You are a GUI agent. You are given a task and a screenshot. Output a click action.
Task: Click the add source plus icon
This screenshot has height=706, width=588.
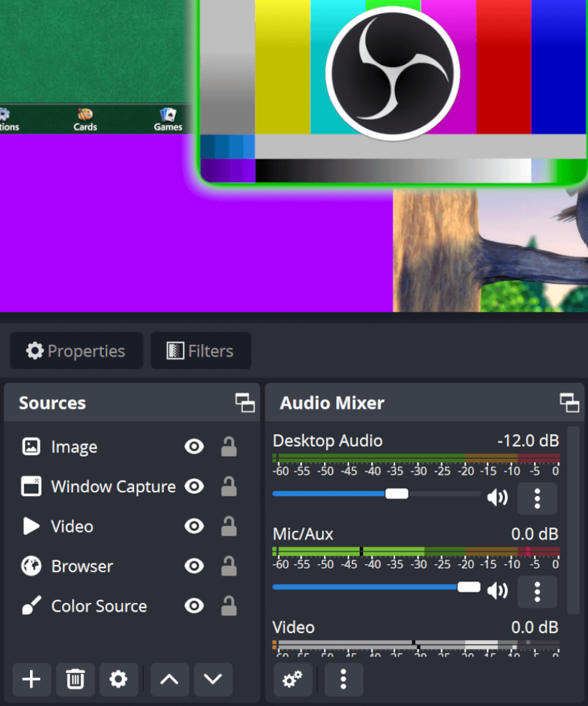[x=31, y=680]
